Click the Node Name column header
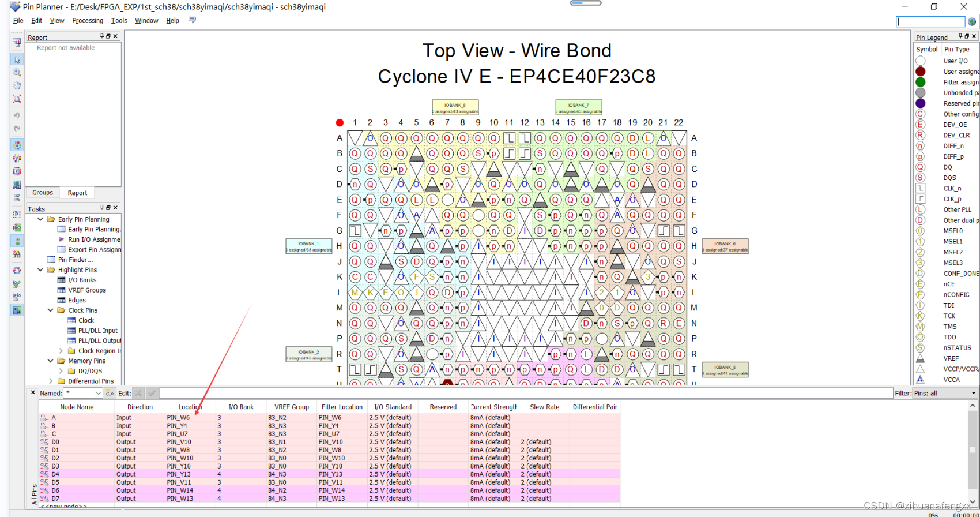980x517 pixels. [77, 407]
